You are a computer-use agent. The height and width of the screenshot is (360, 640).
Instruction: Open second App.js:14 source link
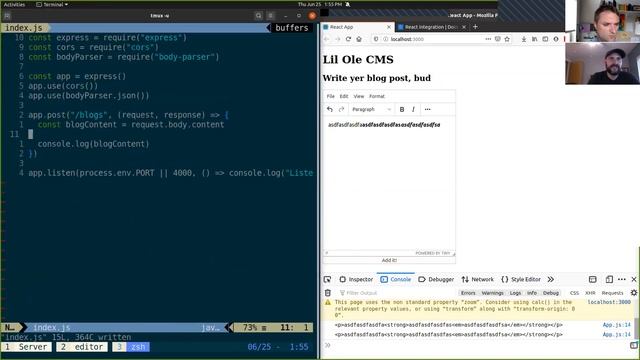(616, 335)
